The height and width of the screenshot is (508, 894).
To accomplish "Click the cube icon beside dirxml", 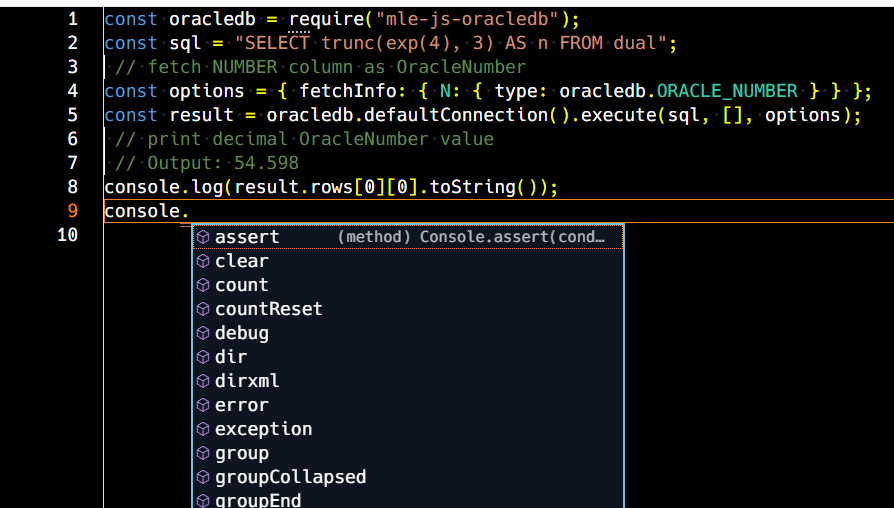I will click(203, 381).
